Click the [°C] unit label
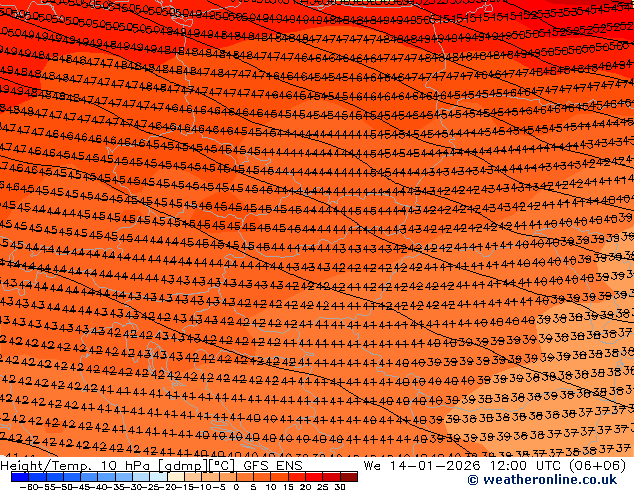This screenshot has height=490, width=634. 222,466
